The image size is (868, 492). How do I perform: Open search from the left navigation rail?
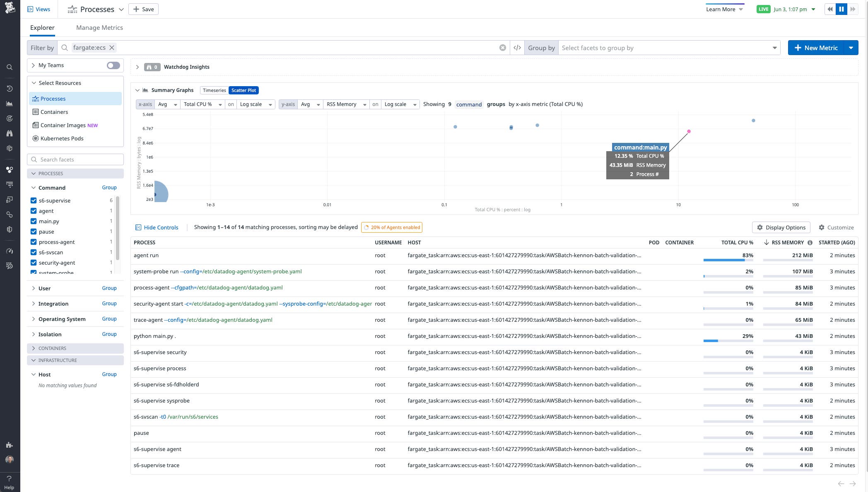point(9,67)
